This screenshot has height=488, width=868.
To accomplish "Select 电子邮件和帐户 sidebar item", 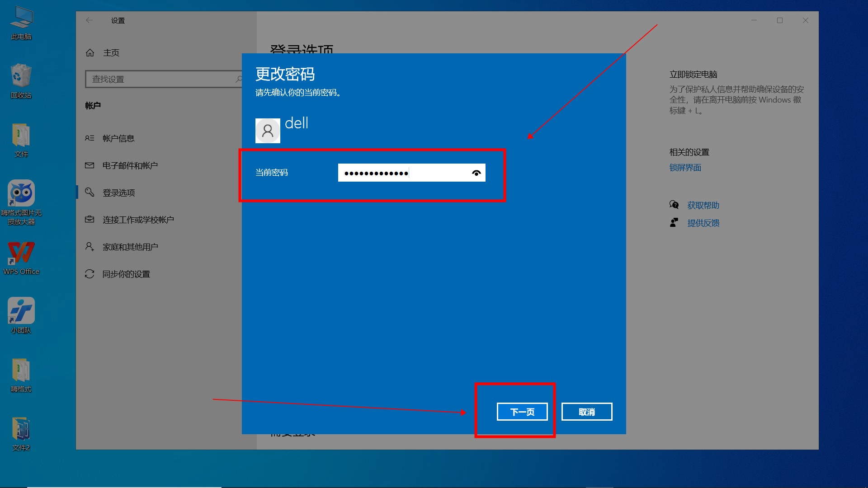I will click(x=130, y=166).
